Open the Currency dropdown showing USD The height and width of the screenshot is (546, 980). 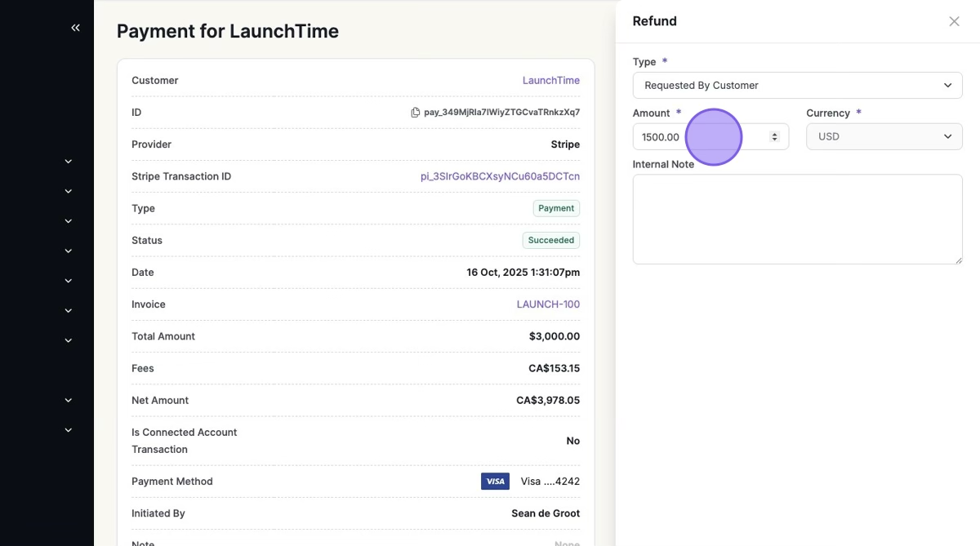click(x=884, y=136)
